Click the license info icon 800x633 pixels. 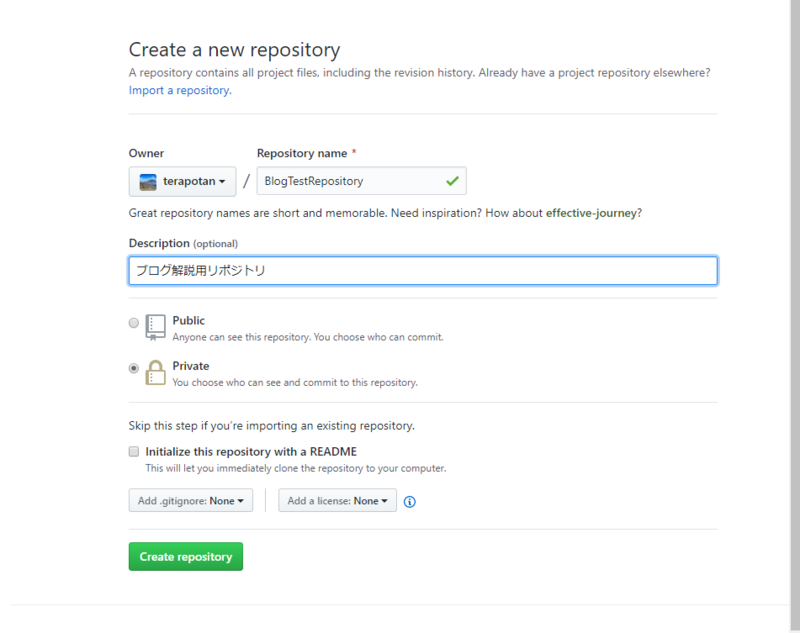pyautogui.click(x=409, y=501)
